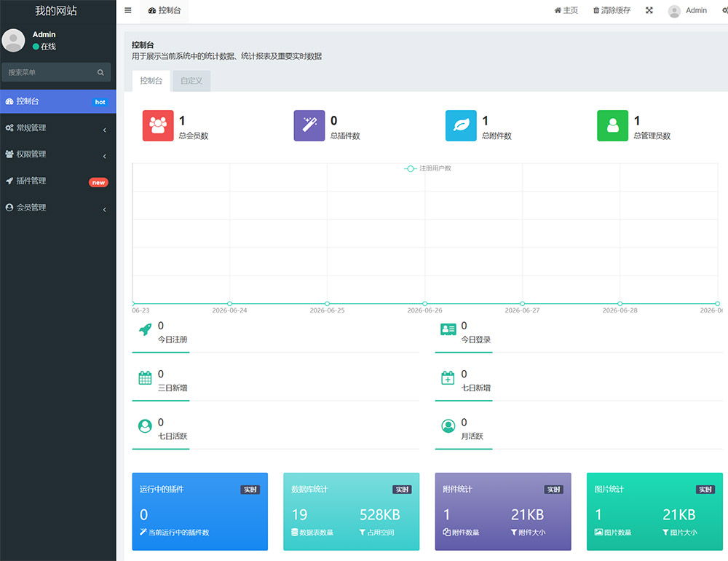The width and height of the screenshot is (728, 561).
Task: Switch to the 自定义 tab
Action: (x=191, y=81)
